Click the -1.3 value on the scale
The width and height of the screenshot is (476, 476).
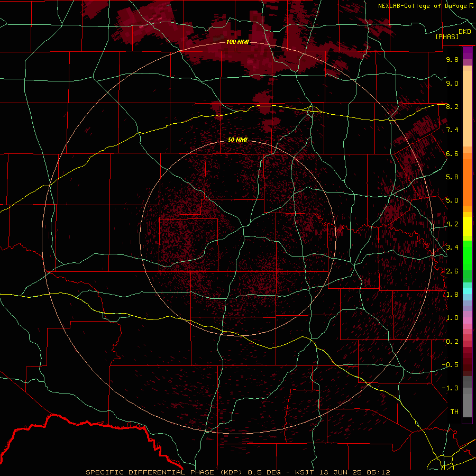click(450, 388)
